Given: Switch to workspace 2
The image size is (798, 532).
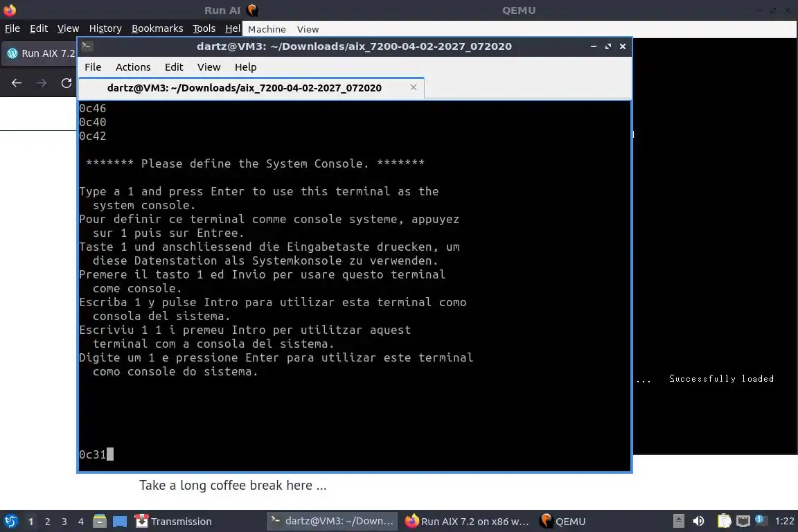Looking at the screenshot, I should tap(47, 522).
